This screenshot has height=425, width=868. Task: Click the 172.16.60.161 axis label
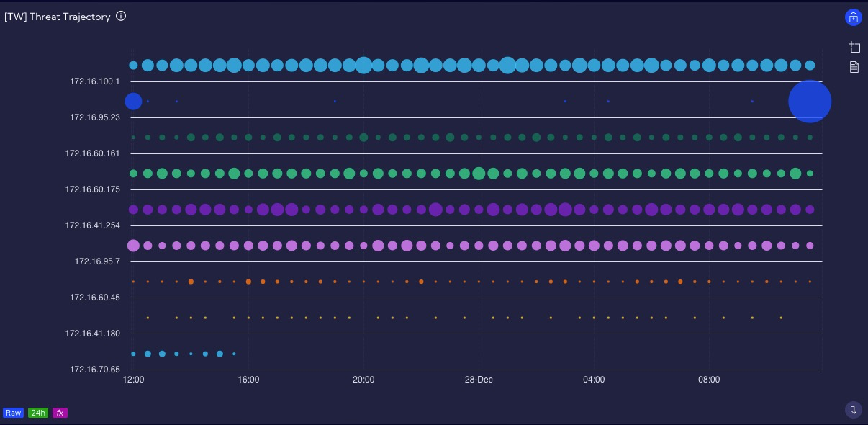(93, 153)
